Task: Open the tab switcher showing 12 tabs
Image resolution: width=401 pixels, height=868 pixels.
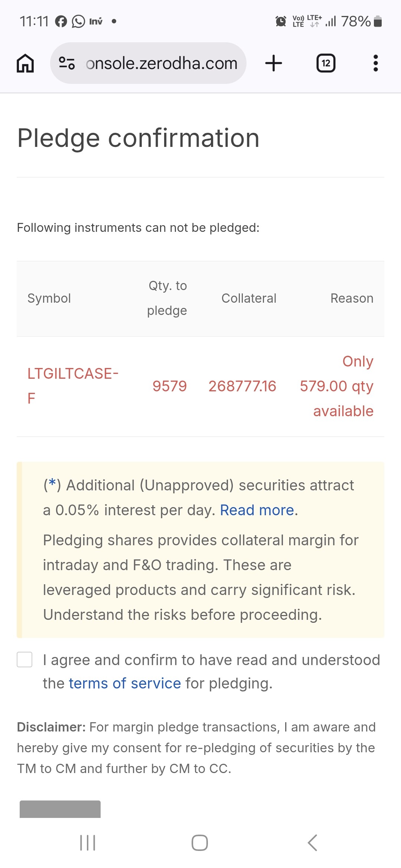Action: point(326,63)
